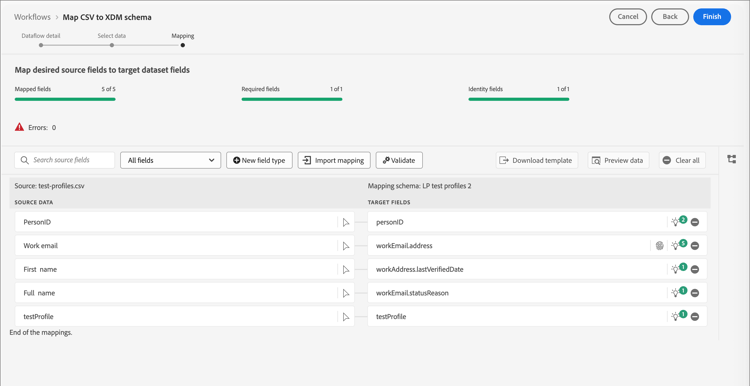Focus the Search source fields input
This screenshot has height=386, width=750.
click(x=65, y=160)
